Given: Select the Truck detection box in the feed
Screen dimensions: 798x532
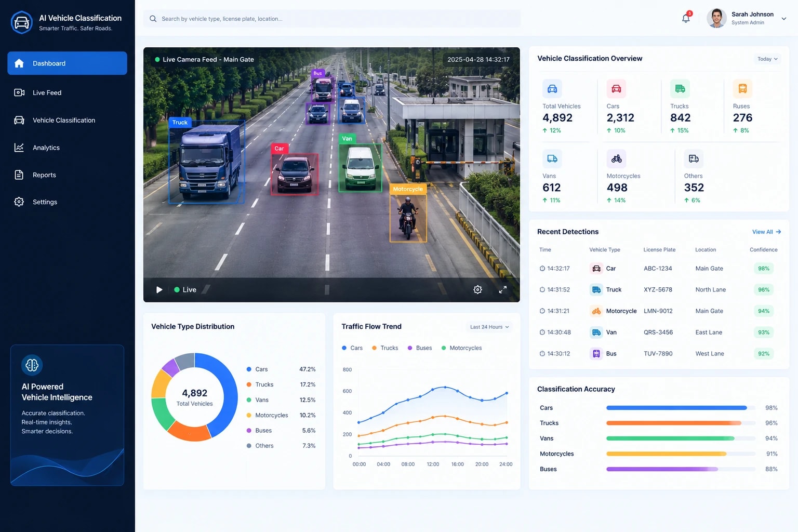Looking at the screenshot, I should pos(207,161).
